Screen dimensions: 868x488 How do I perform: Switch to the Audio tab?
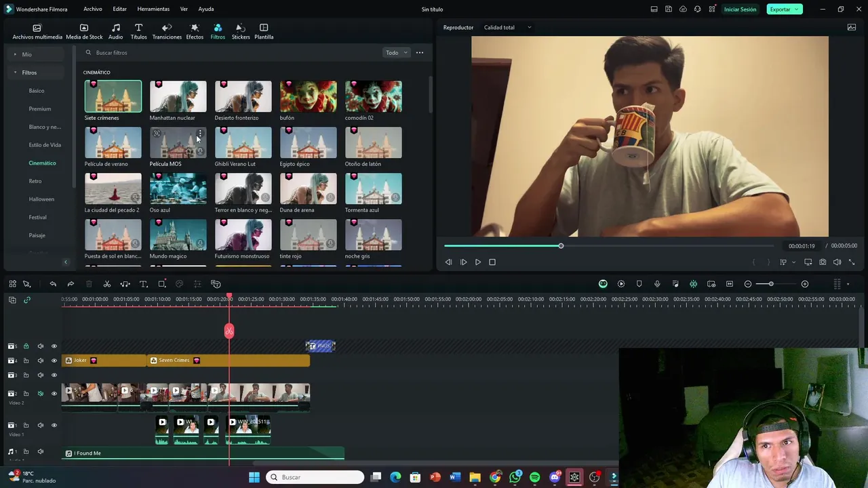116,31
